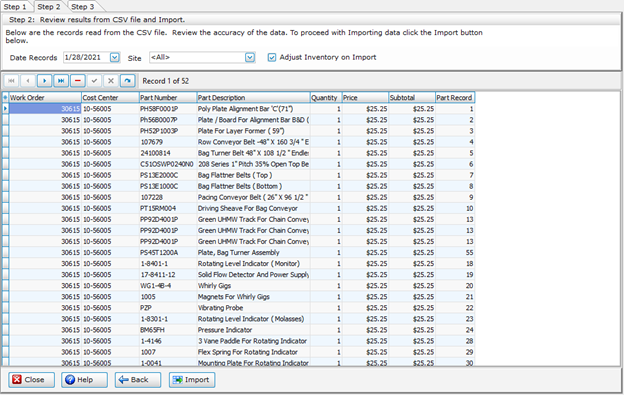Click description Flex Spring For Rotating Indicator
Viewport: 624px width, 395px height.
click(x=253, y=352)
